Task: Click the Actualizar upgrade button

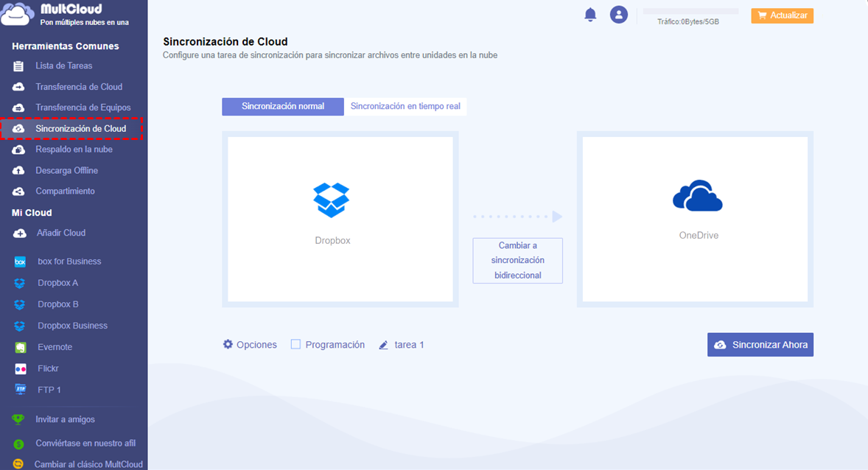Action: coord(782,15)
